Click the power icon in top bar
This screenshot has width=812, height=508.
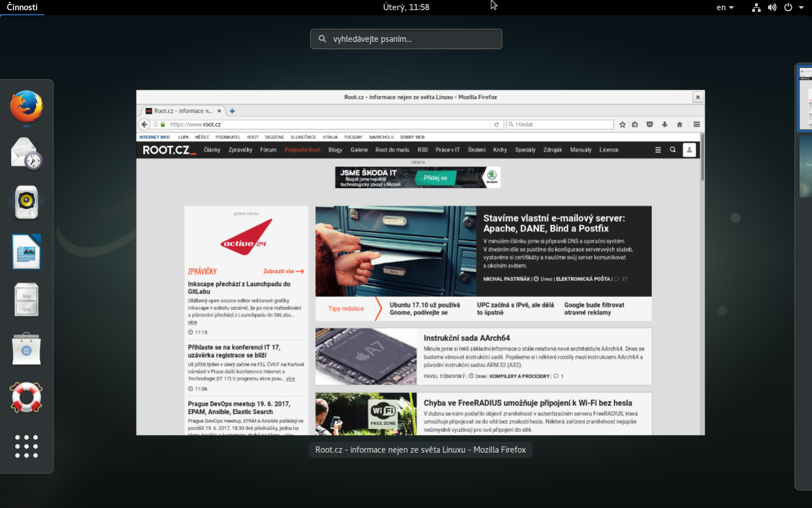point(788,7)
